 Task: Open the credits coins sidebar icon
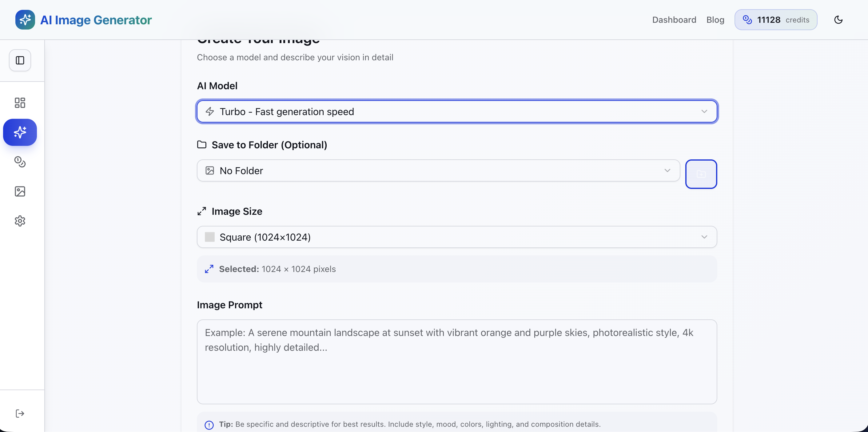20,162
